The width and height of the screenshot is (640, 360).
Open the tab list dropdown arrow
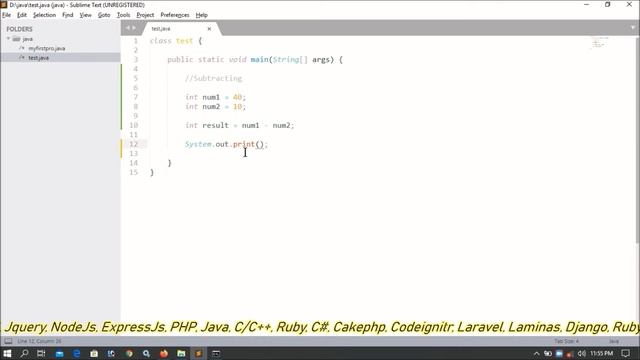633,28
